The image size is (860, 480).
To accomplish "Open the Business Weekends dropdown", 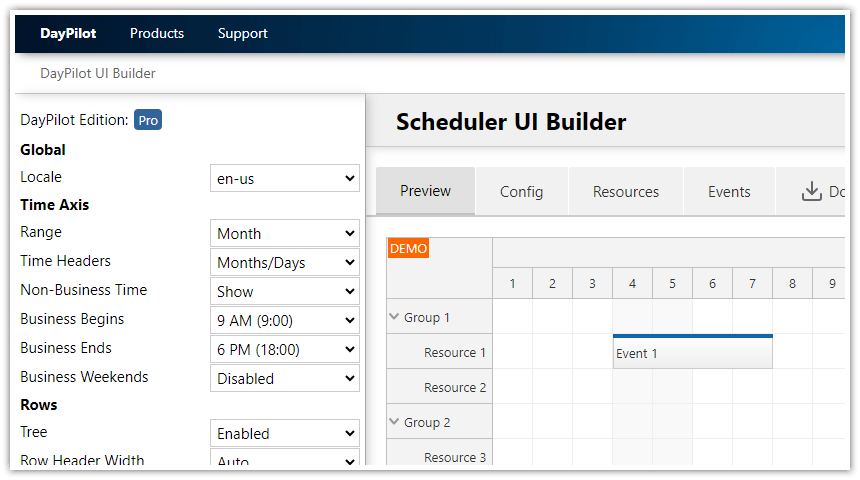I will coord(285,379).
